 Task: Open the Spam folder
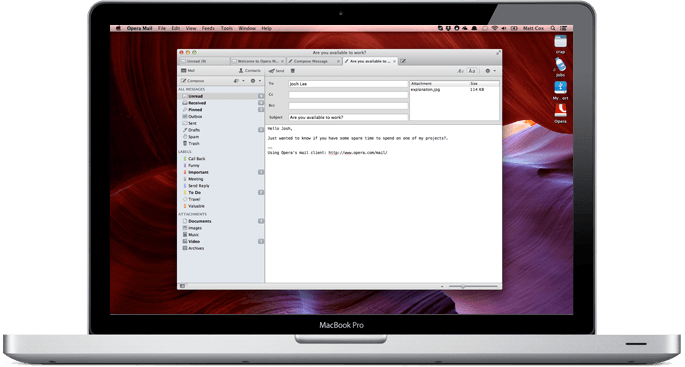coord(221,137)
